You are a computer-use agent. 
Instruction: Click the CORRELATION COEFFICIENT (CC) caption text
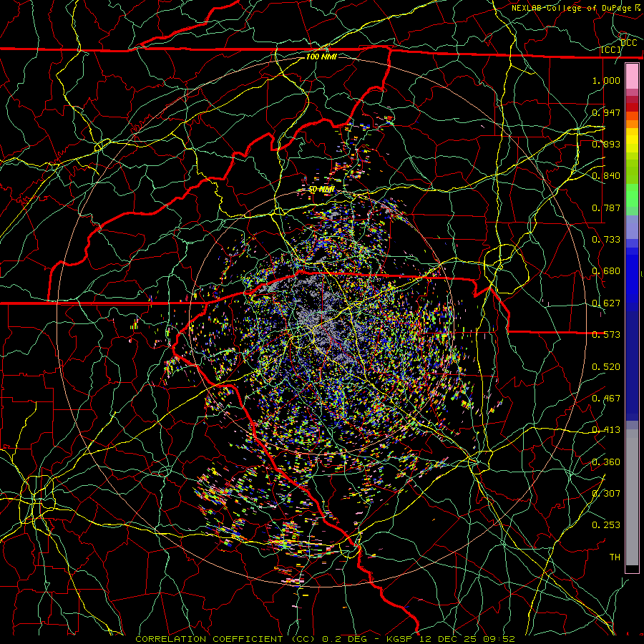(225, 639)
